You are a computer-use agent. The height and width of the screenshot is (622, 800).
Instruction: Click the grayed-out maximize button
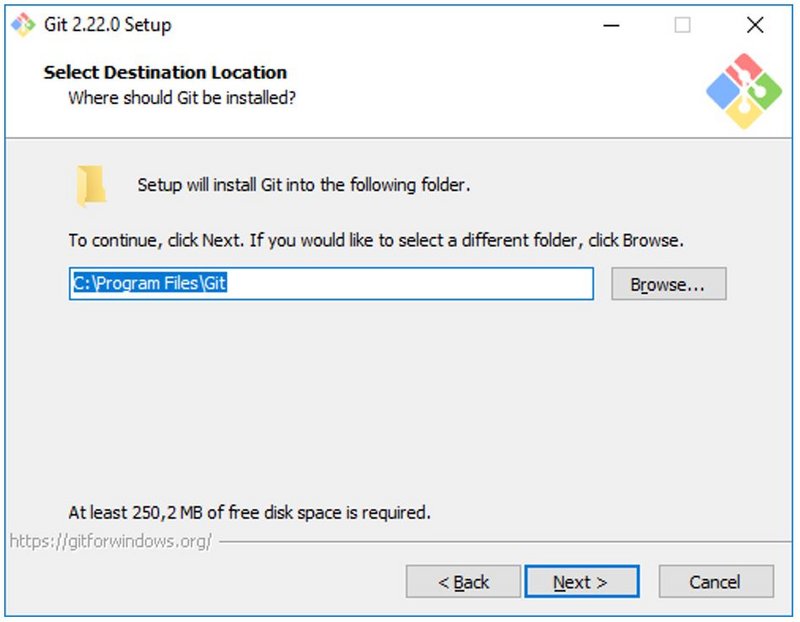(682, 25)
